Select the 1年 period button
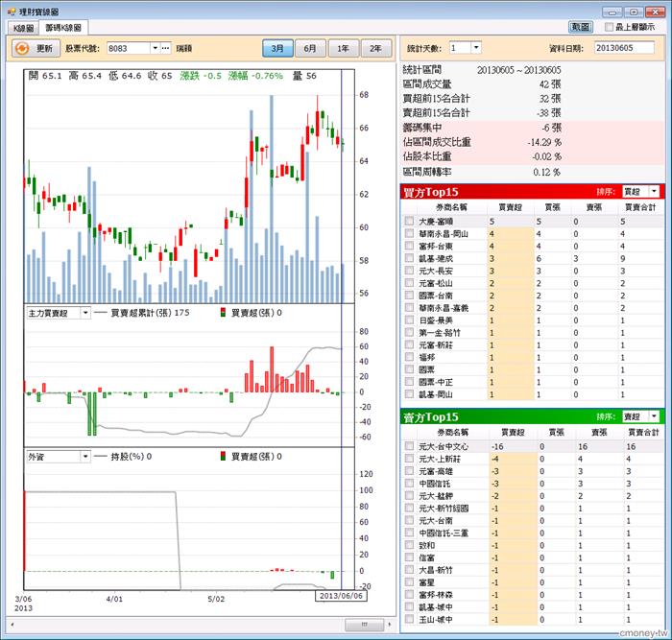Image resolution: width=672 pixels, height=640 pixels. click(343, 48)
